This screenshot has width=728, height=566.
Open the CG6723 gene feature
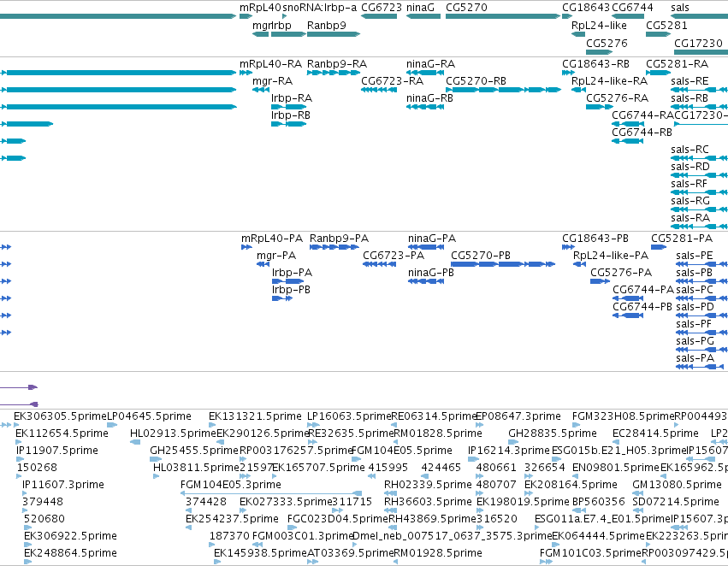click(x=379, y=16)
